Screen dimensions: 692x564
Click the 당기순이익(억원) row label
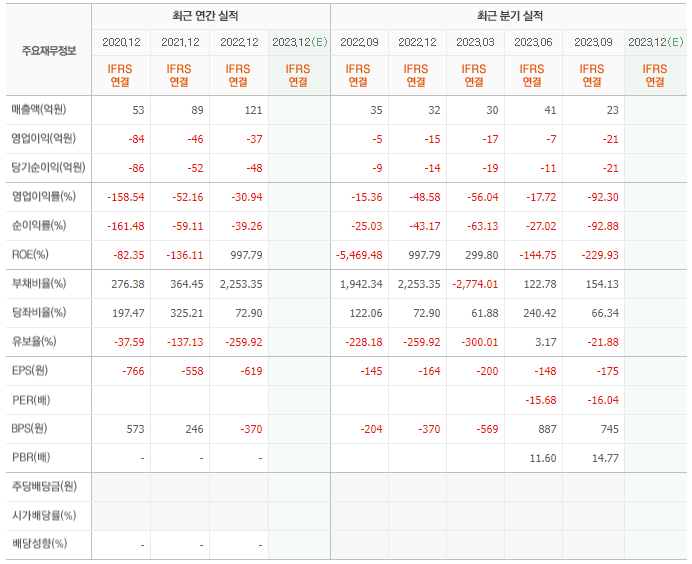49,167
